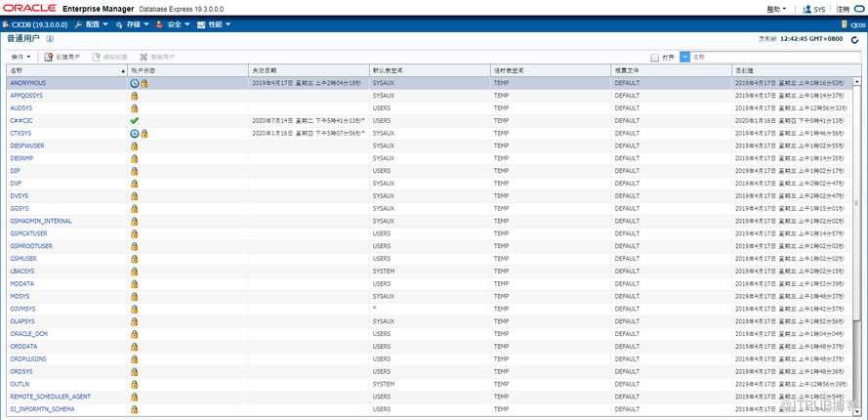Click the lock icon for ANONYMOUS
This screenshot has width=868, height=420.
pyautogui.click(x=144, y=83)
